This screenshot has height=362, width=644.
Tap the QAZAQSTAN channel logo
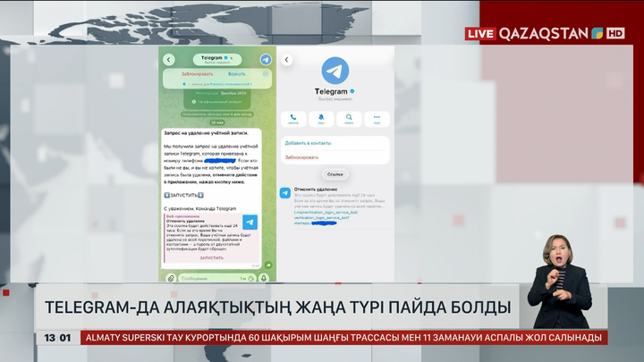click(551, 34)
